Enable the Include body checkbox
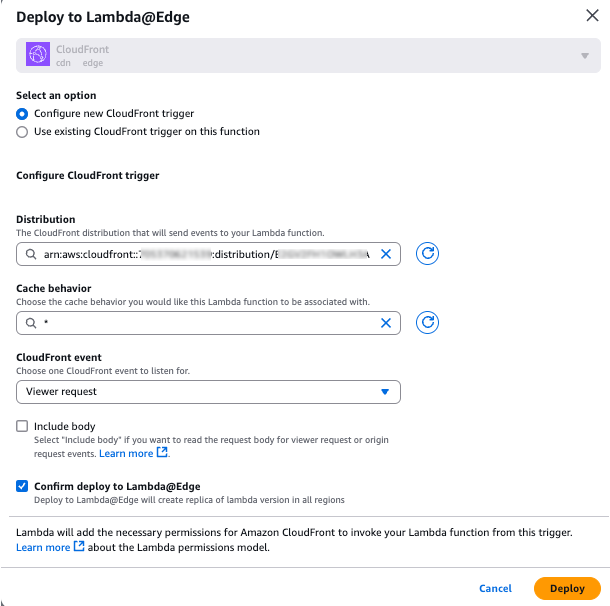The width and height of the screenshot is (610, 606). click(23, 426)
